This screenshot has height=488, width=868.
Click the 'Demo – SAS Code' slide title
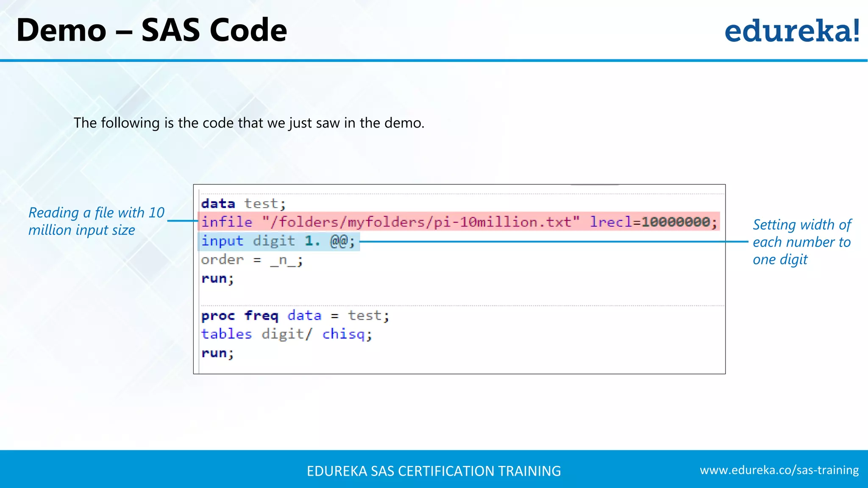click(152, 30)
